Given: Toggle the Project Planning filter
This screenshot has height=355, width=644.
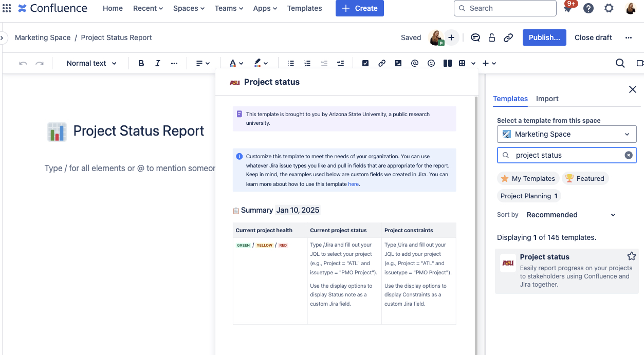Looking at the screenshot, I should pyautogui.click(x=529, y=196).
